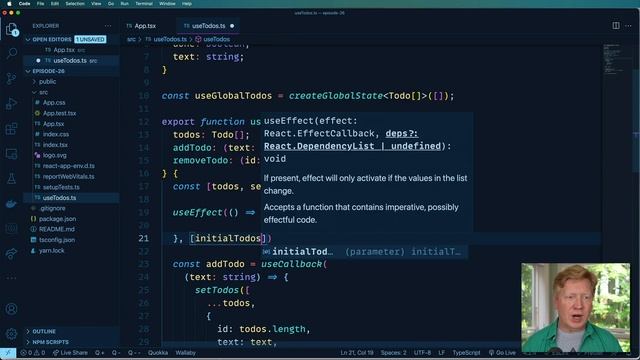Click Go Live in status bar
The image size is (640, 360).
pos(502,353)
